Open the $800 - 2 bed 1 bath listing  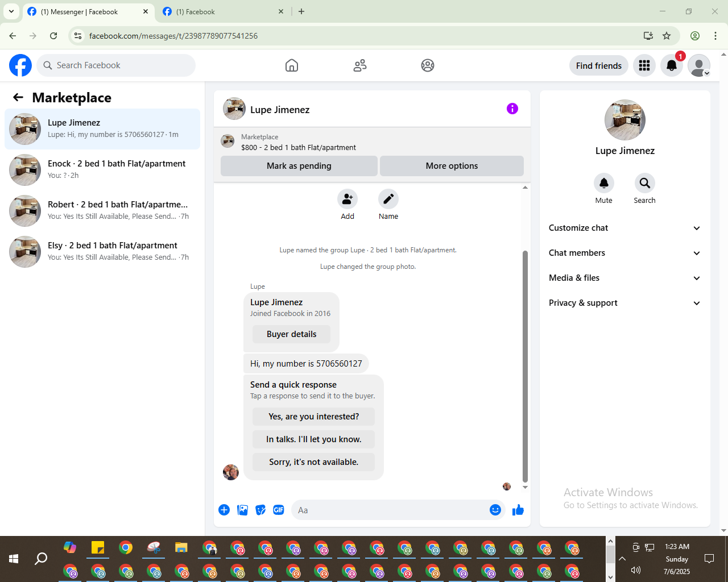click(298, 147)
